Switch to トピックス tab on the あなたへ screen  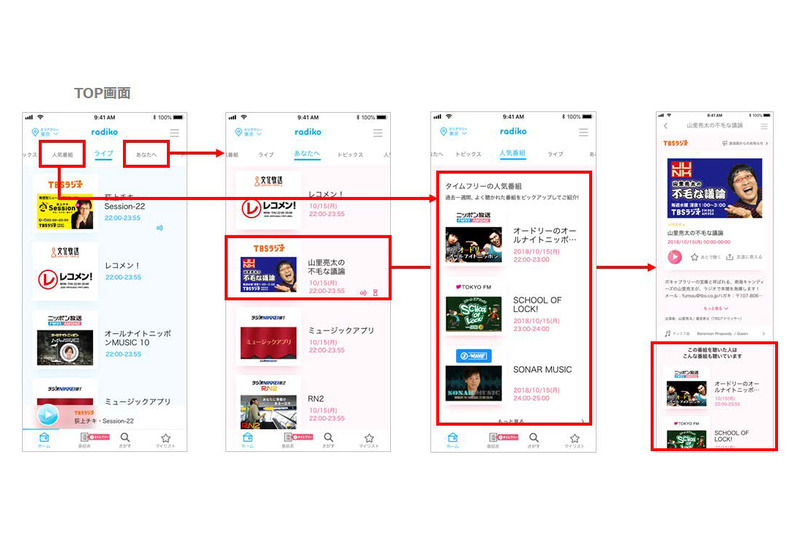(350, 155)
